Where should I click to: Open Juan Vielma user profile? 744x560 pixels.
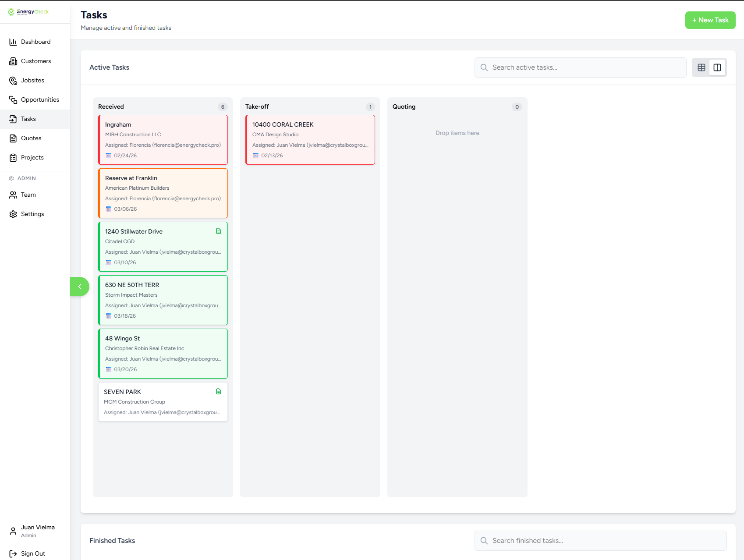37,531
